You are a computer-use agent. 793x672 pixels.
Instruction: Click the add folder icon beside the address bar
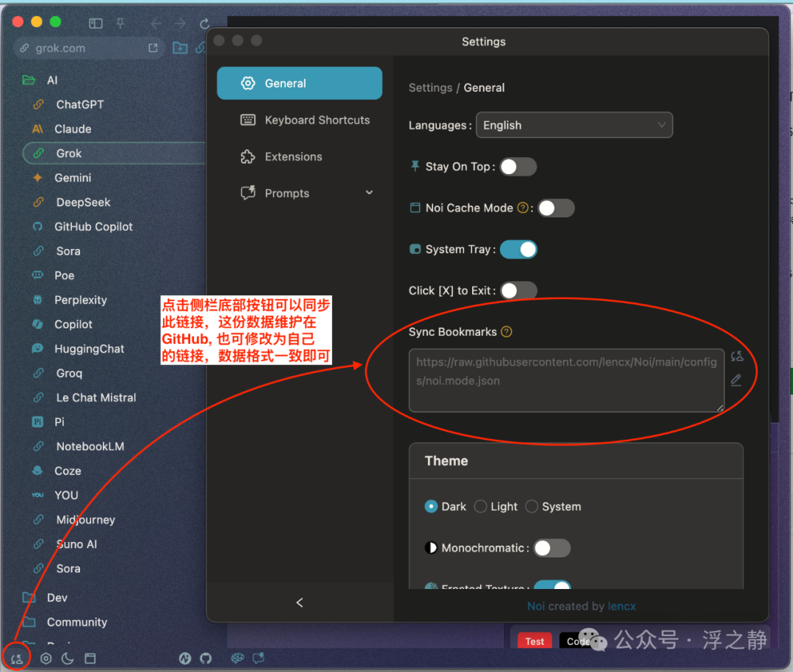(x=180, y=48)
